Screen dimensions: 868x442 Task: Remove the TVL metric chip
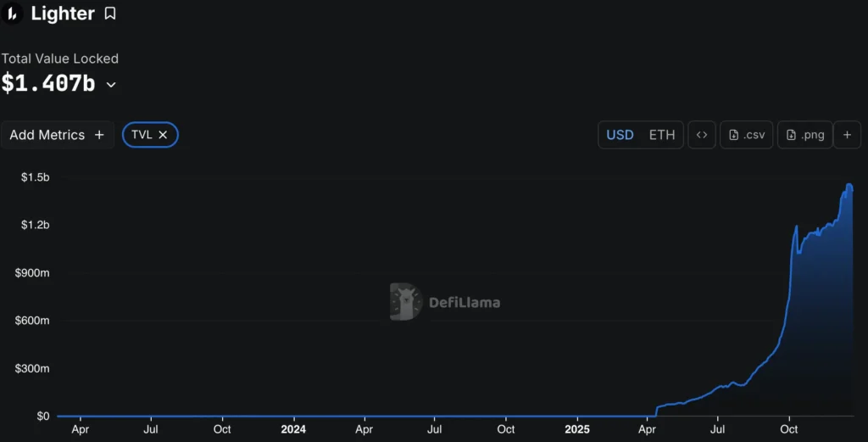[x=163, y=135]
